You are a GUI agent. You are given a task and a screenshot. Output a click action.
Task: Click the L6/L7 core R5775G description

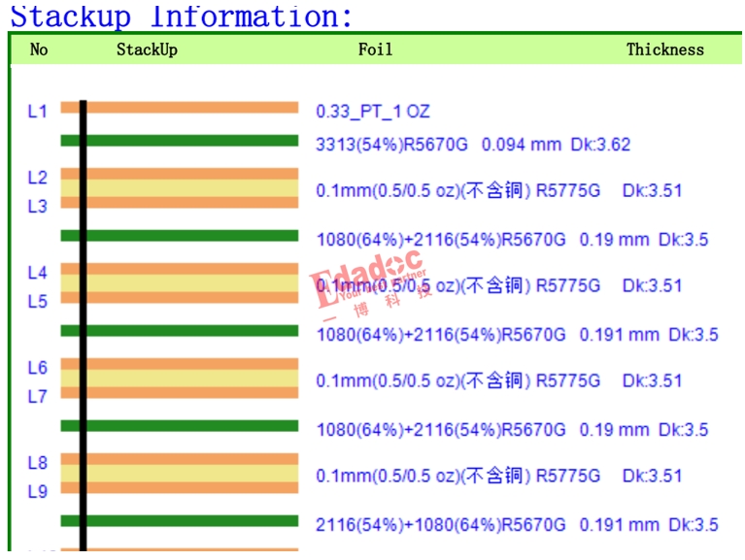[499, 380]
